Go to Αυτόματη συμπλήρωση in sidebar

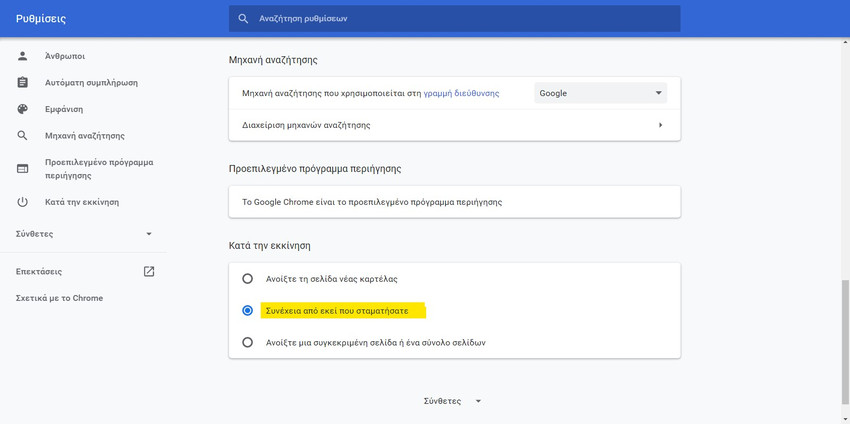(91, 83)
